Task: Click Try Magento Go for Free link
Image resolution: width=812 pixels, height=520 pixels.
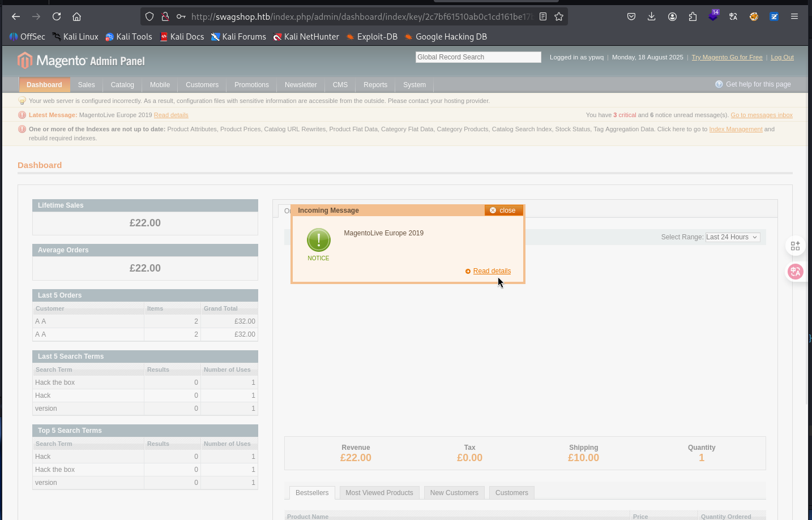Action: tap(727, 57)
